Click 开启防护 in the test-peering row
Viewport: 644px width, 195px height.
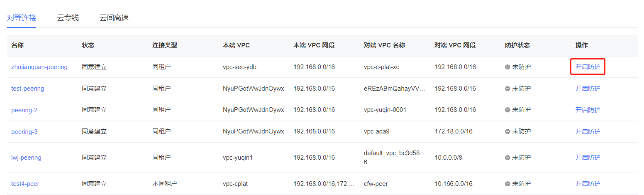[588, 89]
